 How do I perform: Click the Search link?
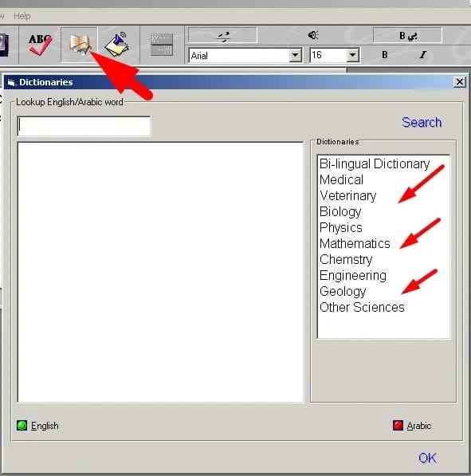point(422,122)
